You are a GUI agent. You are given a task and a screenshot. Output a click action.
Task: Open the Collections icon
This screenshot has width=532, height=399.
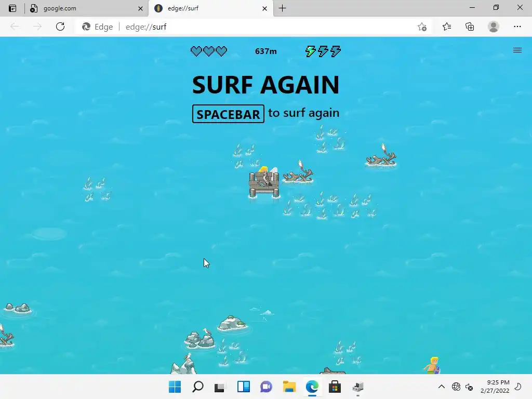470,26
